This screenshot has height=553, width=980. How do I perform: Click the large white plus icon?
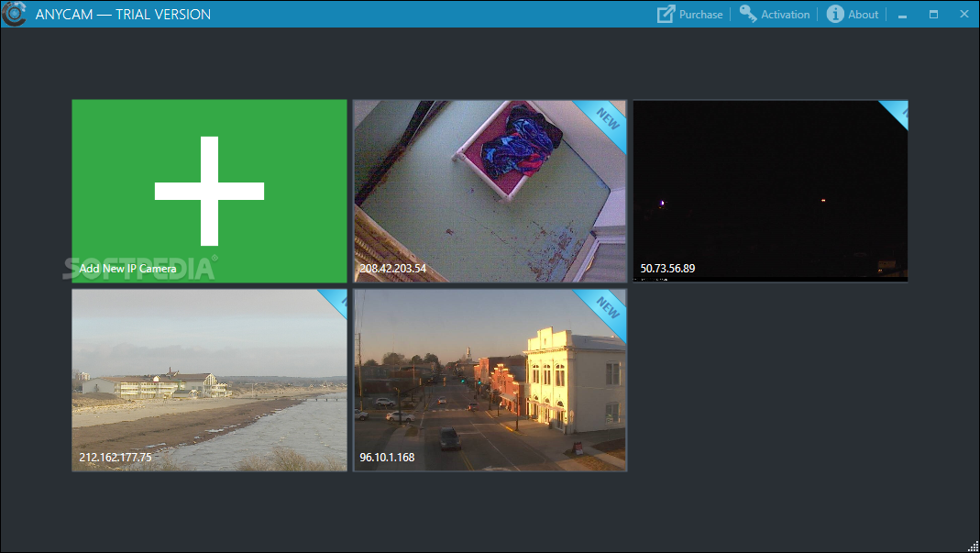209,191
